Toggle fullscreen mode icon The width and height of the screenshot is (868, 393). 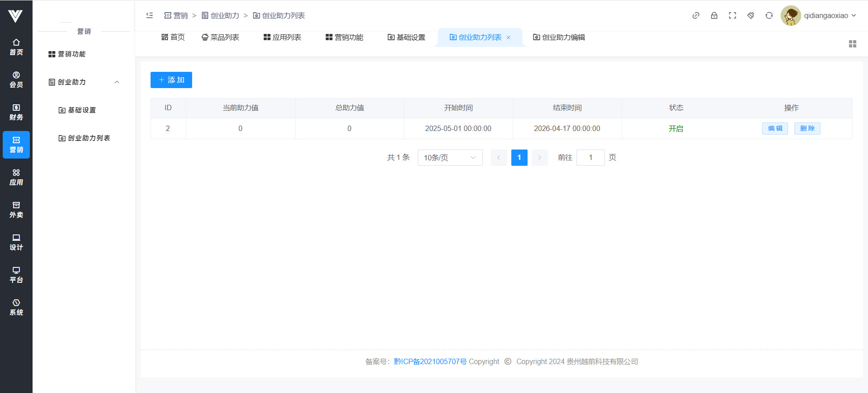(732, 15)
